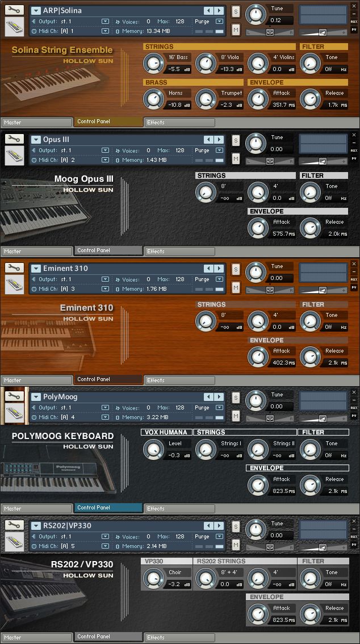The width and height of the screenshot is (360, 644).
Task: Click PV button on PolyMoog
Action: [354, 416]
